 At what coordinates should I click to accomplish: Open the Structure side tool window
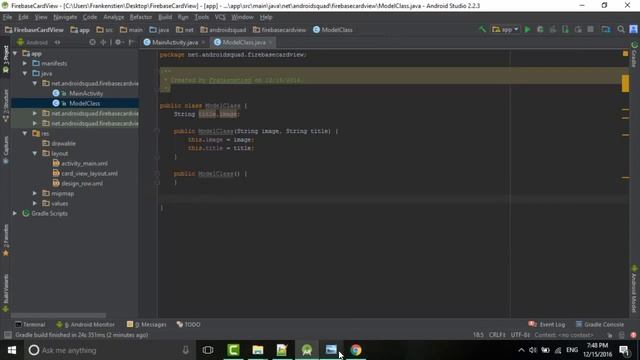[5, 105]
